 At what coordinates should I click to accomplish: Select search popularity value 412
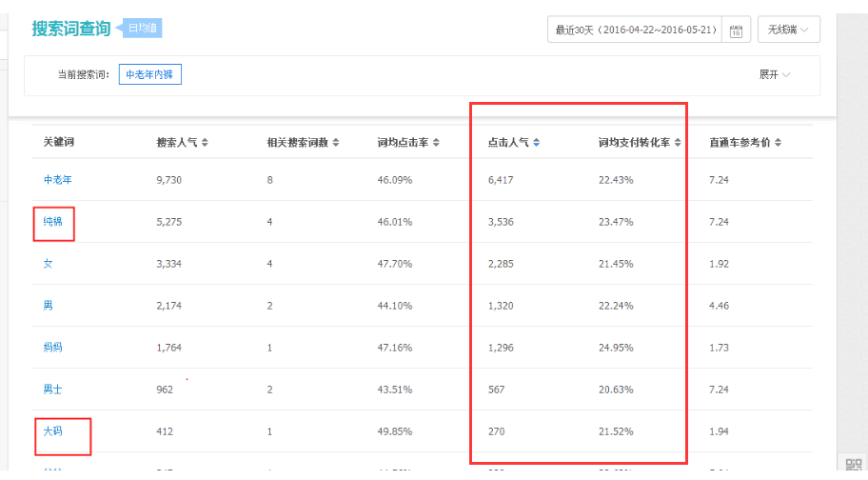point(165,431)
